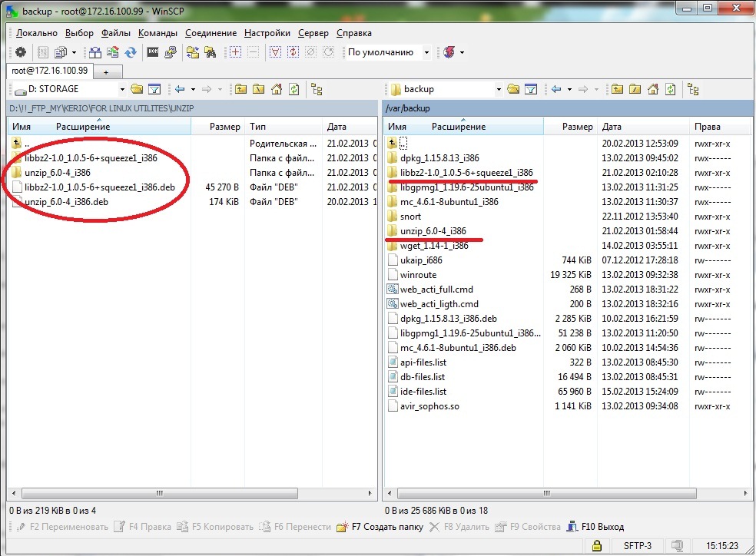Screen dimensions: 756x556
Task: Click the Find files binoculars icon
Action: pos(209,52)
